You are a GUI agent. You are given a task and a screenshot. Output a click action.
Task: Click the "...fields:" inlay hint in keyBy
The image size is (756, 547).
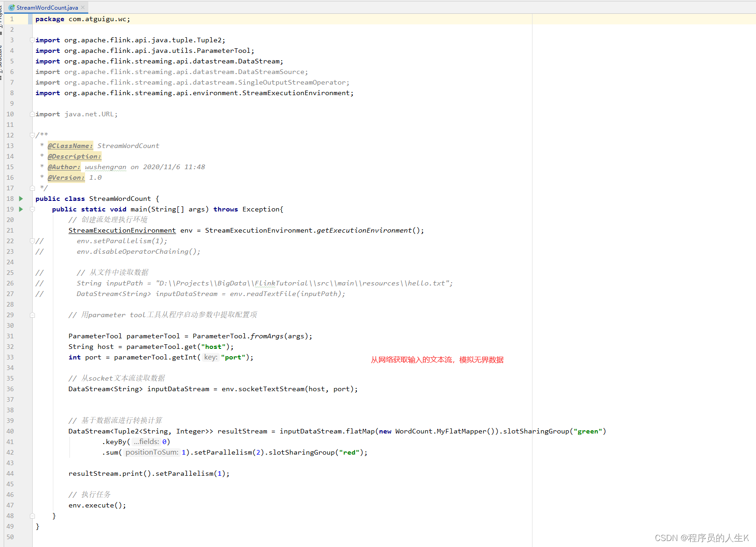click(146, 442)
